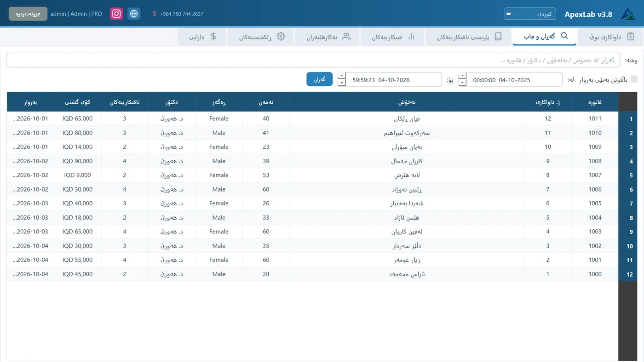This screenshot has width=644, height=362.
Task: Click the dollar sign finance icon
Action: tap(213, 36)
